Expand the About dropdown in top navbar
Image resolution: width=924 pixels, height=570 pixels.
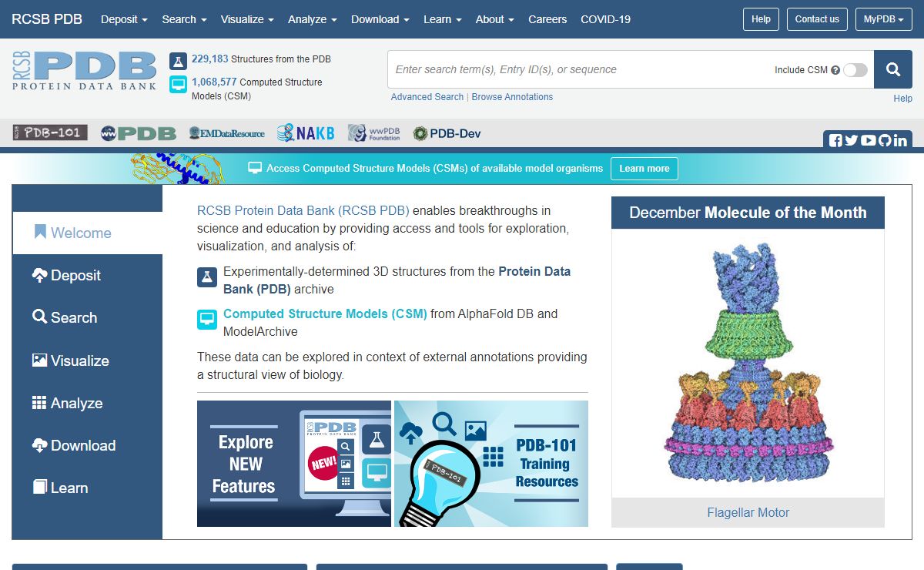pyautogui.click(x=495, y=19)
